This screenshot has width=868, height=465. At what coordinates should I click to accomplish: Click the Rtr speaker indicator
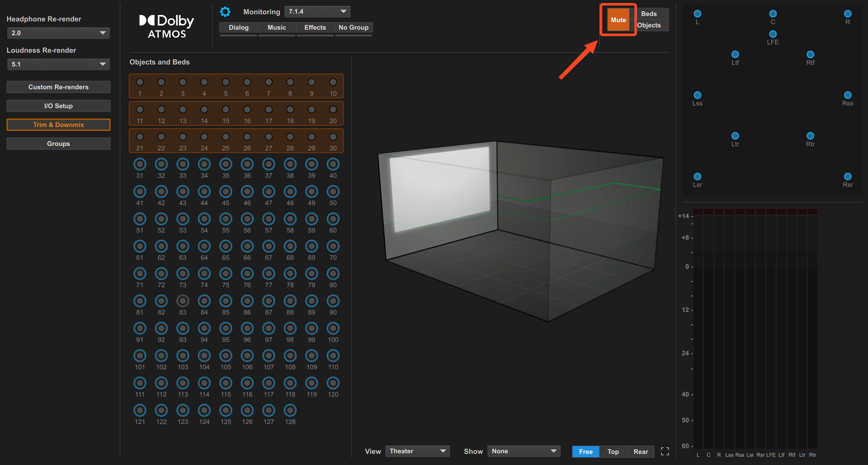coord(810,136)
